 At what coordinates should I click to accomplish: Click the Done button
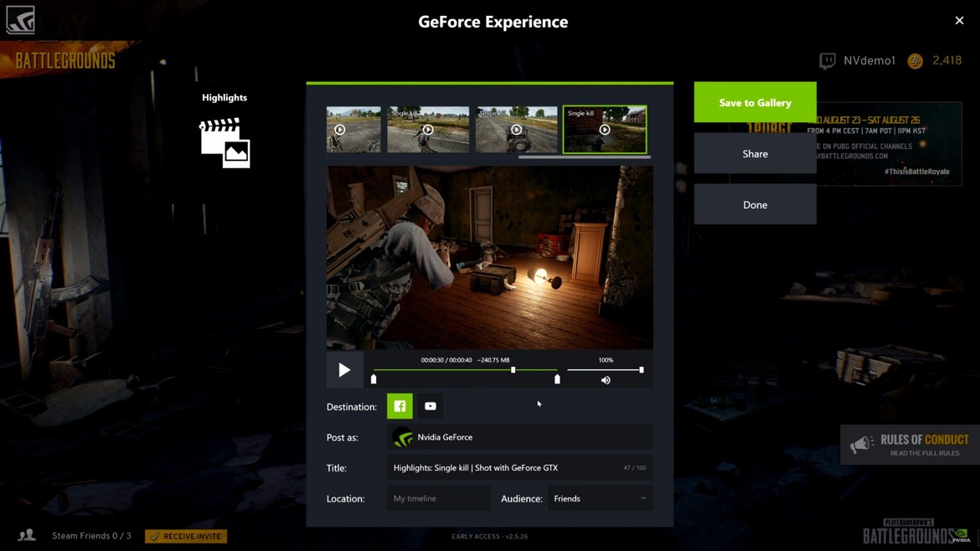[x=755, y=205]
